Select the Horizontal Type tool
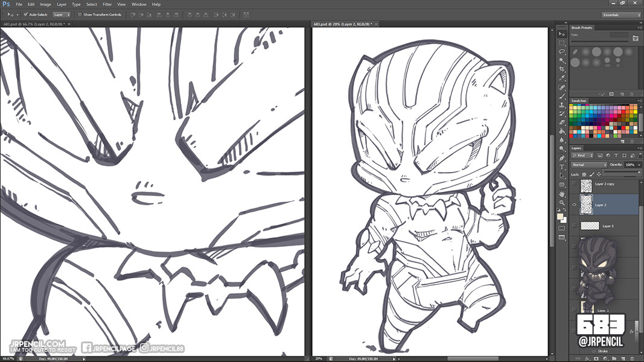The width and height of the screenshot is (644, 362). 562,167
